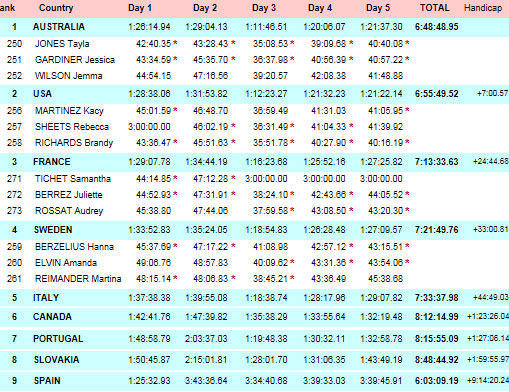Select the PORTUGAL team name
The height and width of the screenshot is (392, 509).
pos(58,339)
